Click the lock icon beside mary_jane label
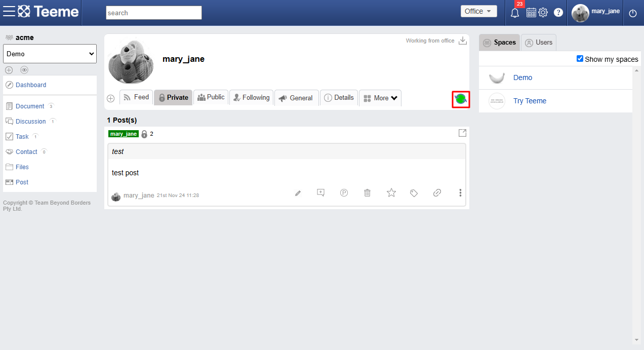Image resolution: width=644 pixels, height=350 pixels. (144, 134)
